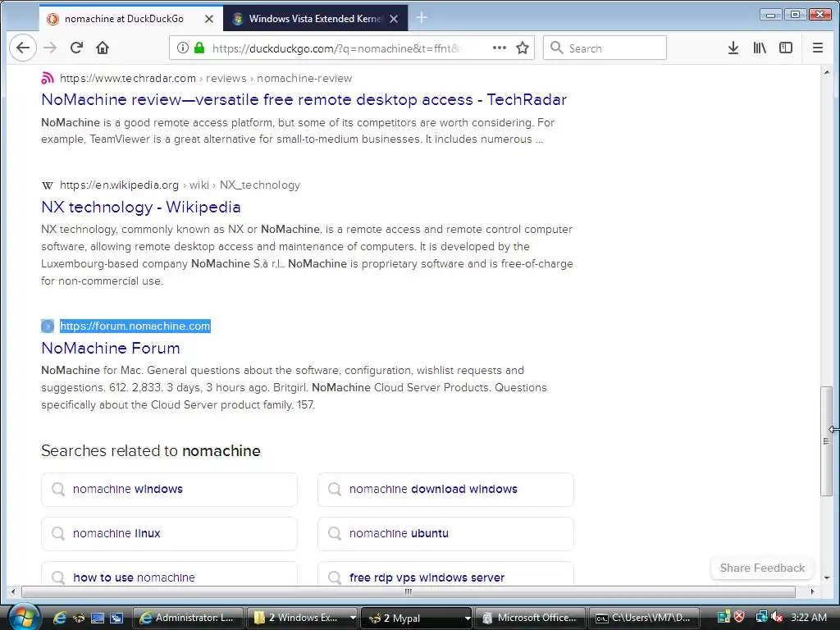
Task: Click the NoMachine forum favicon
Action: click(47, 326)
